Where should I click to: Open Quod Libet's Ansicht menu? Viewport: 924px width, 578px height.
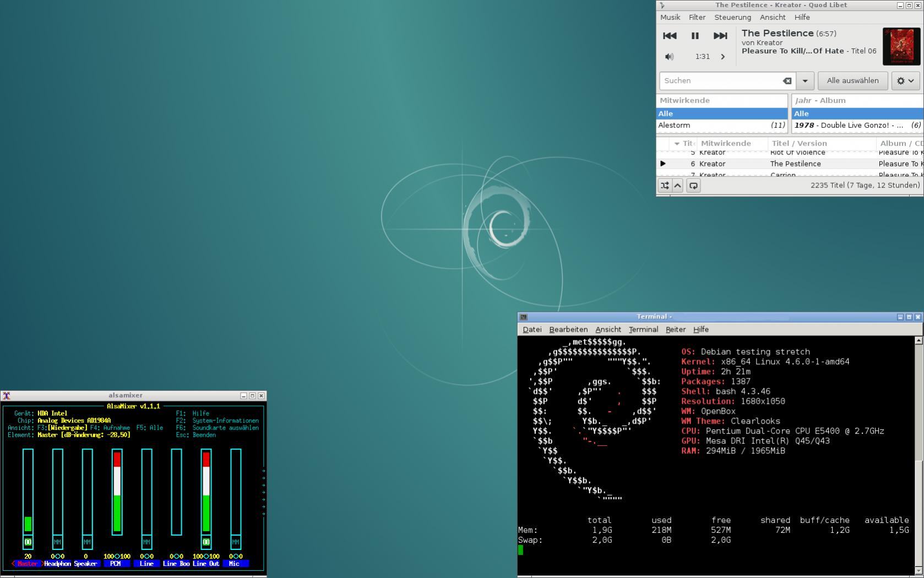pos(773,17)
